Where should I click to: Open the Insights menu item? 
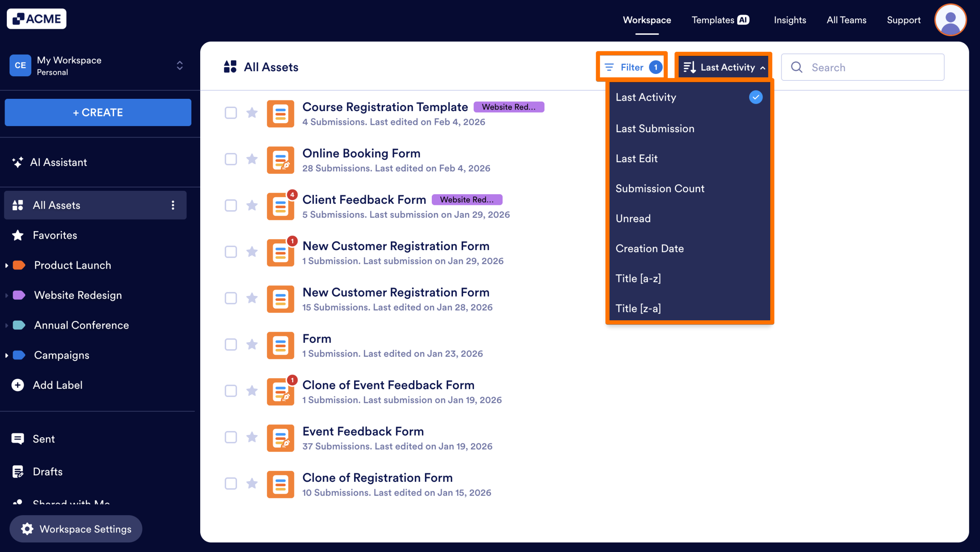[790, 20]
